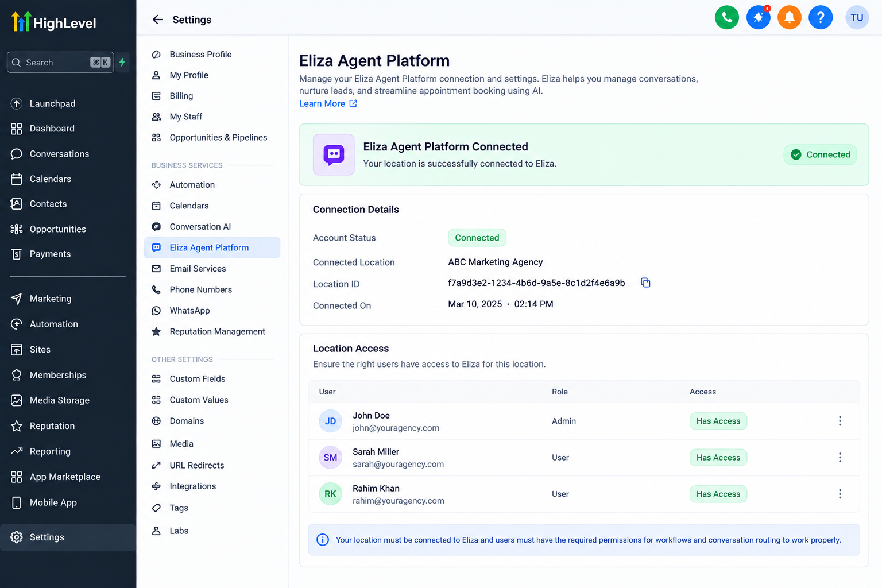Viewport: 882px width, 588px height.
Task: Click the Location ID value f7a9d3e2-1234-4b6d-9a5e-8c1d2f4e6a9b
Action: [536, 283]
